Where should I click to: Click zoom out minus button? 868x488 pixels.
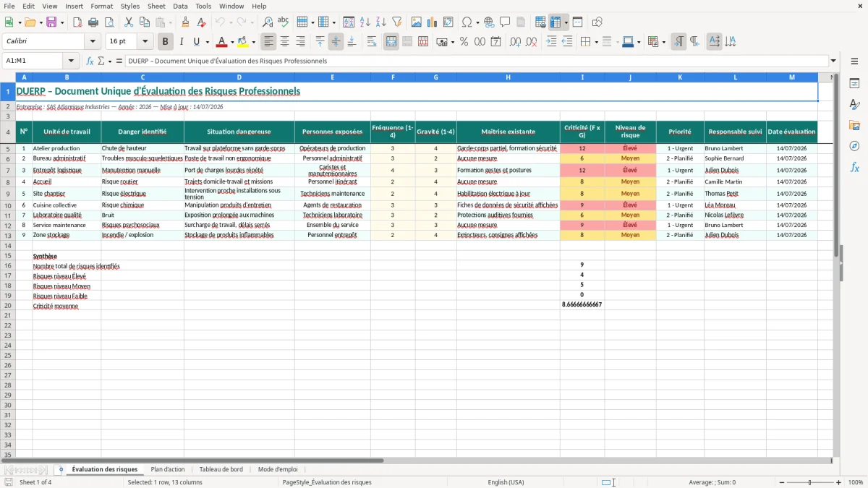tap(783, 482)
